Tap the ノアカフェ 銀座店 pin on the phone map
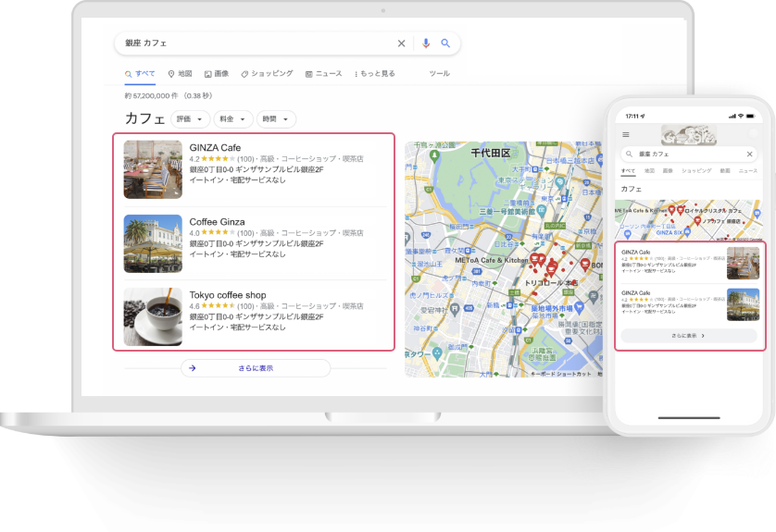The width and height of the screenshot is (776, 532). click(x=697, y=221)
